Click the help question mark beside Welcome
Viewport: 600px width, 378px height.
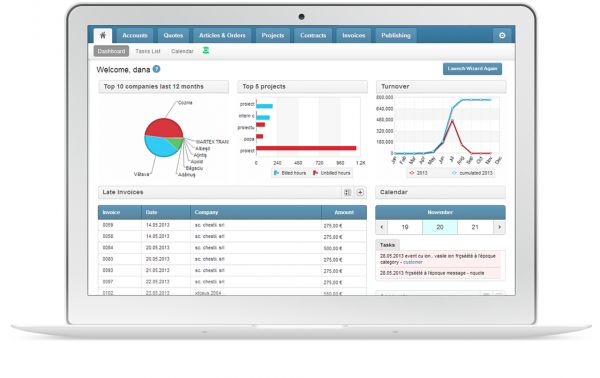[x=157, y=69]
